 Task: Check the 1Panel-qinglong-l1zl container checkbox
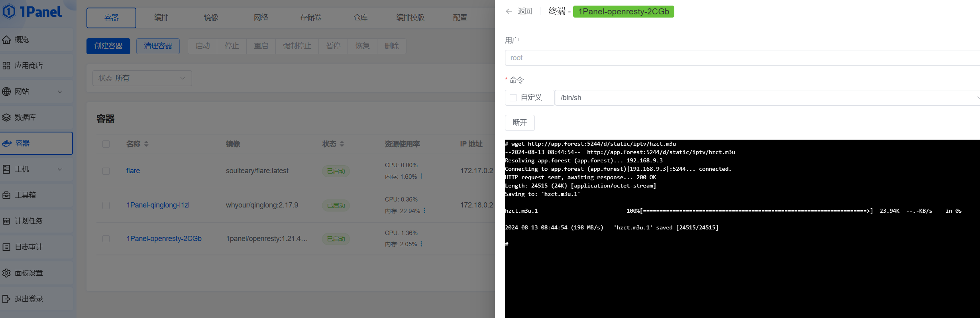pos(106,205)
